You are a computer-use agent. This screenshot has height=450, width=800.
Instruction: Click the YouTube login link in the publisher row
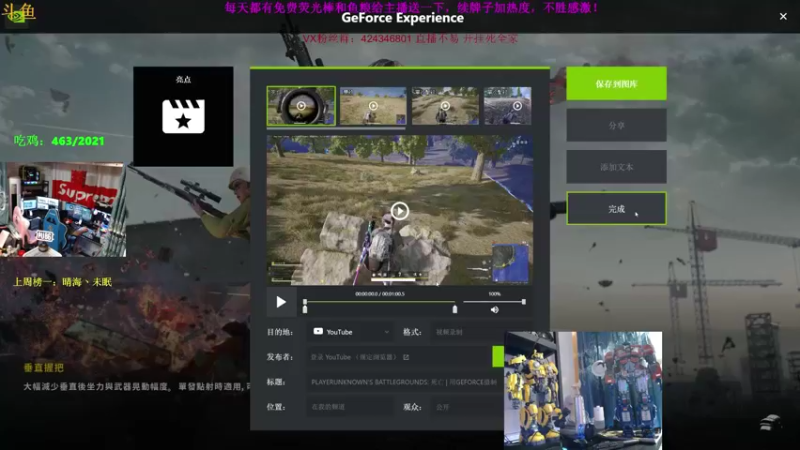[354, 357]
